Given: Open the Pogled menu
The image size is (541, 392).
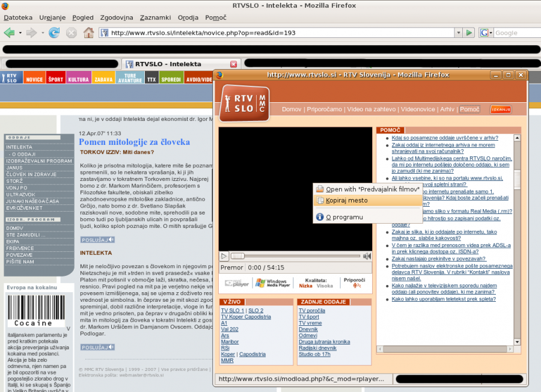Looking at the screenshot, I should coord(83,17).
